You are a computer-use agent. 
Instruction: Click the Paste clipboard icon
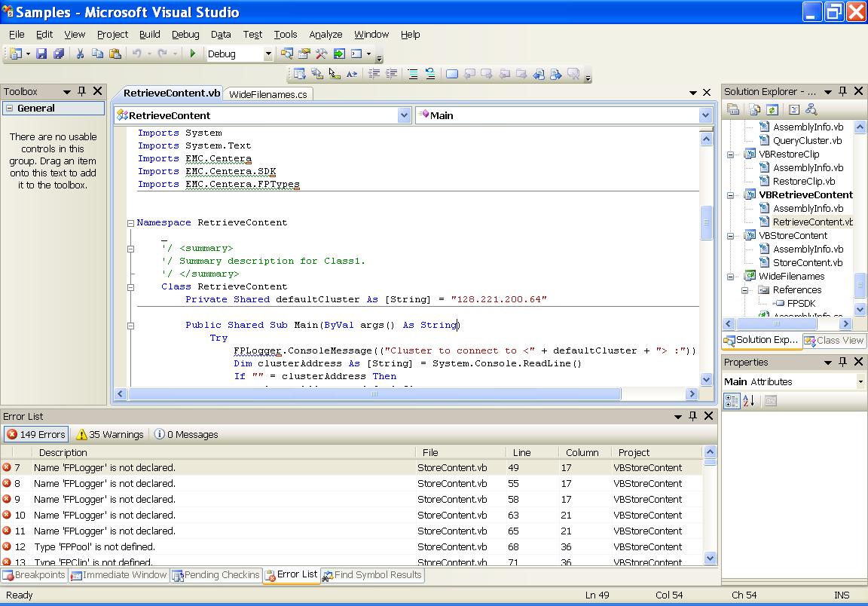point(115,54)
